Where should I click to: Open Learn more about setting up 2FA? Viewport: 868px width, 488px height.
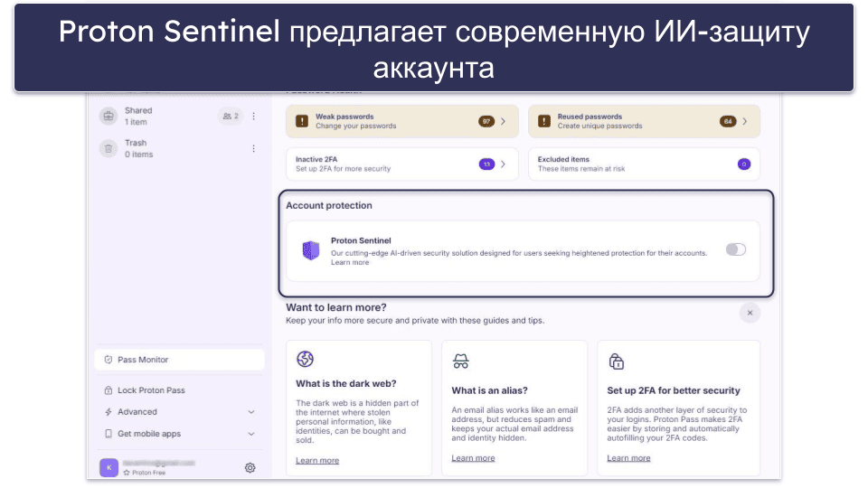pyautogui.click(x=628, y=458)
